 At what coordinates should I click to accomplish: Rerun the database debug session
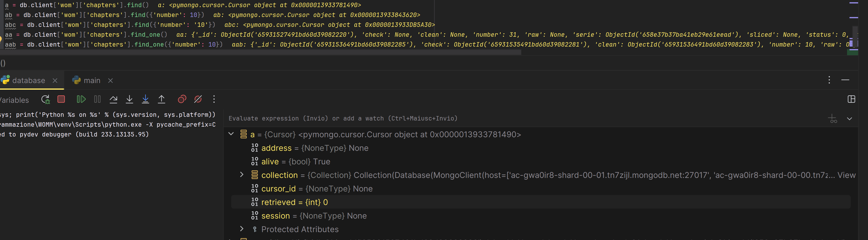(x=45, y=99)
